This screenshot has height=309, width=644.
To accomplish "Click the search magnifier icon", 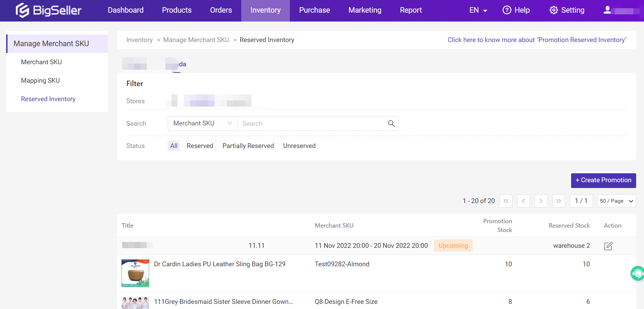I will pyautogui.click(x=391, y=123).
